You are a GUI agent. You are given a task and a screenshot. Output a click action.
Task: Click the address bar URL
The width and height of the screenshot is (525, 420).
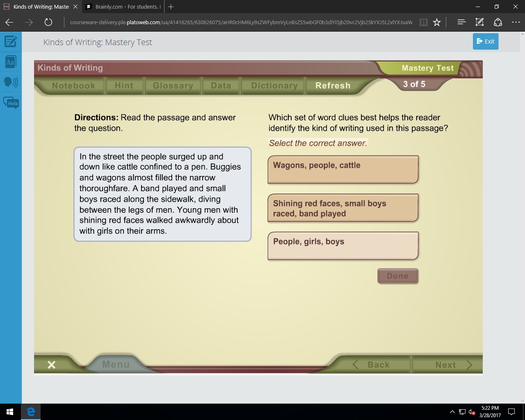tap(241, 22)
